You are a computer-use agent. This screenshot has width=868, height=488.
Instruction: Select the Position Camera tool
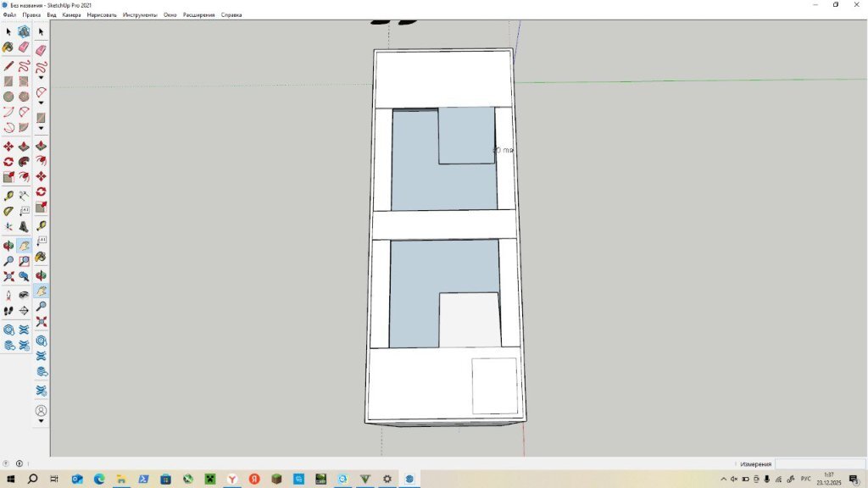(x=8, y=295)
